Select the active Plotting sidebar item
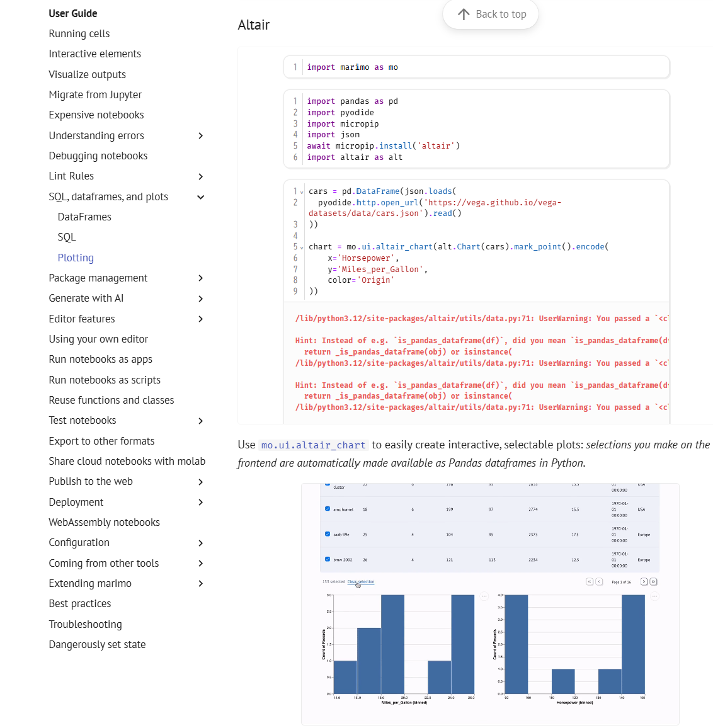This screenshot has width=713, height=728. click(76, 258)
